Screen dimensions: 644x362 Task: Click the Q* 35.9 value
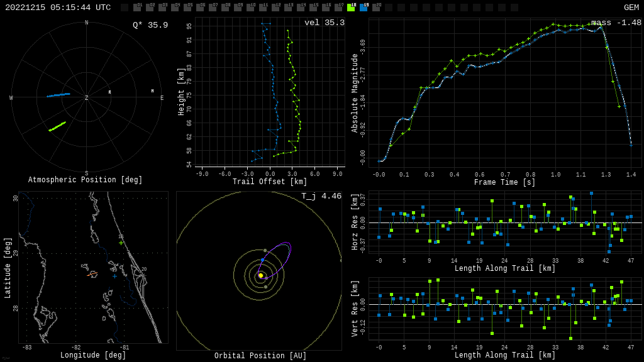point(150,25)
